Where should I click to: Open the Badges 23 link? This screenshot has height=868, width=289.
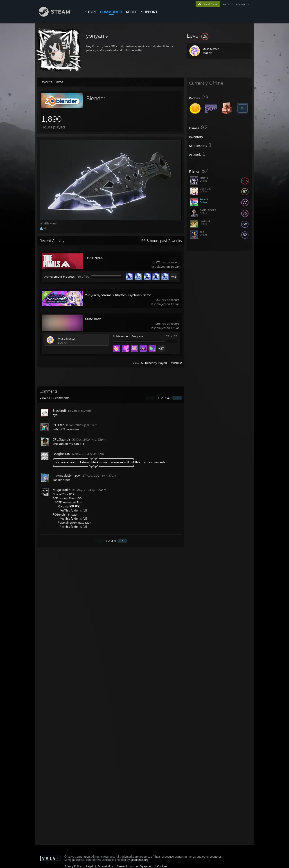pos(199,98)
